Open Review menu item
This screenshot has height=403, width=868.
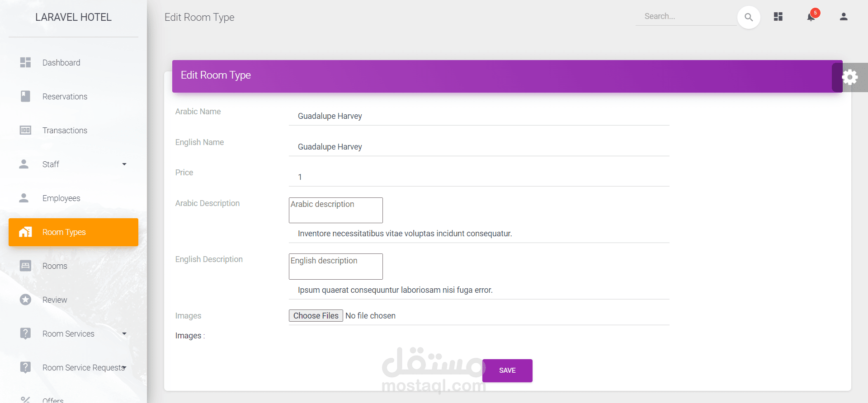(73, 300)
